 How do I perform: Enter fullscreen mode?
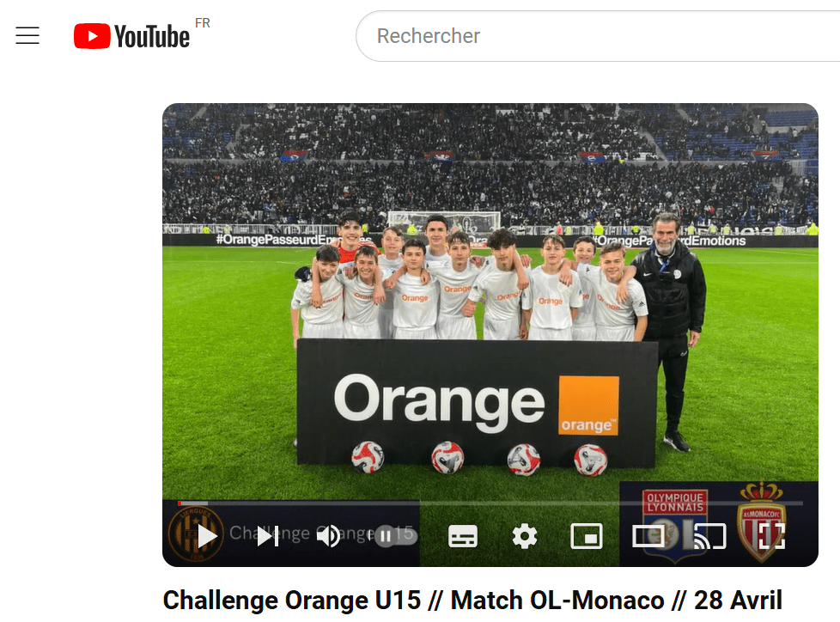point(771,536)
